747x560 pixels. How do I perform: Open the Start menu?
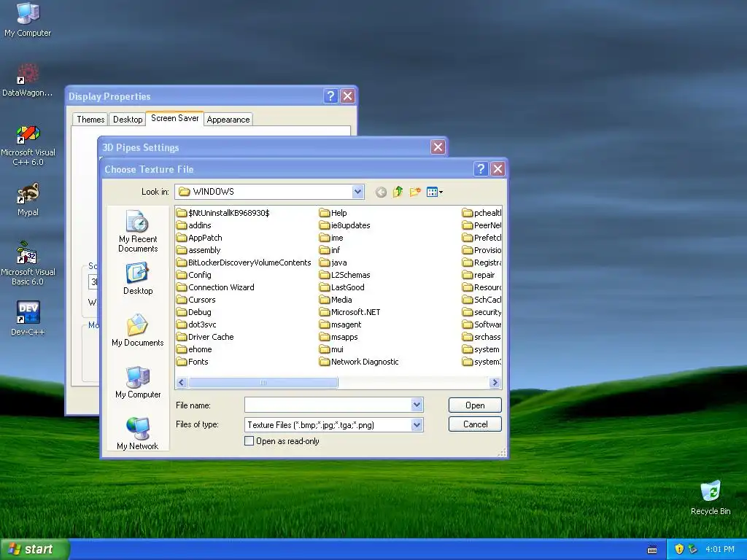coord(35,549)
